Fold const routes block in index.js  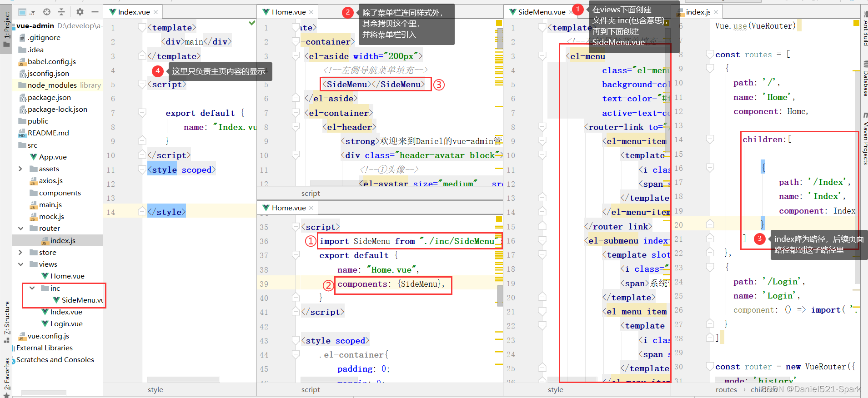click(x=710, y=55)
